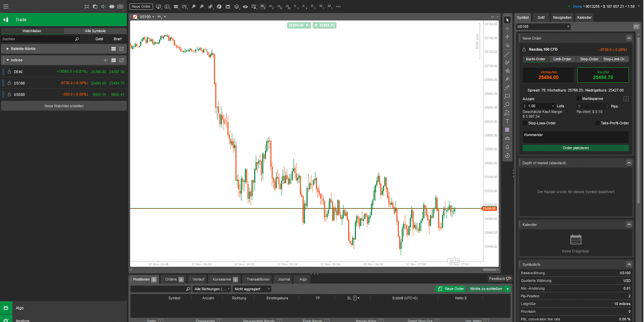Viewport: 644px width, 322px height.
Task: Open the Kalender tab in right panel
Action: 584,17
